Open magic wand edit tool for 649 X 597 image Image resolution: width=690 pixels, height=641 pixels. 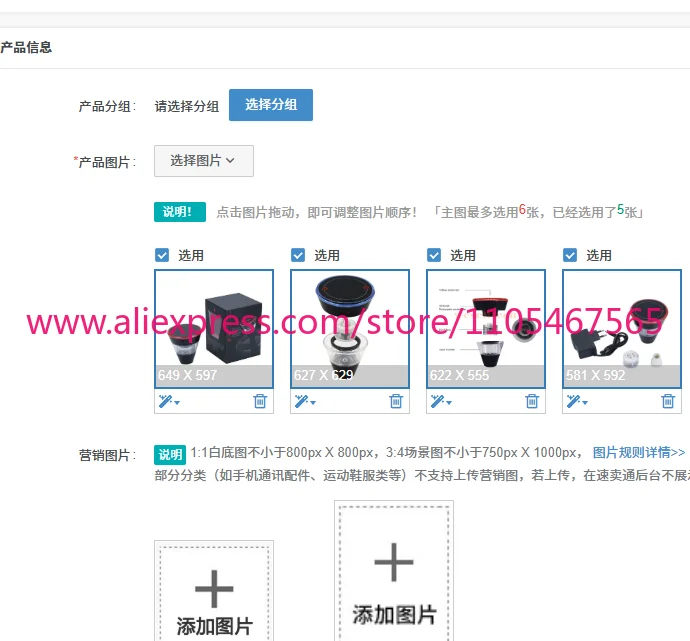point(169,401)
